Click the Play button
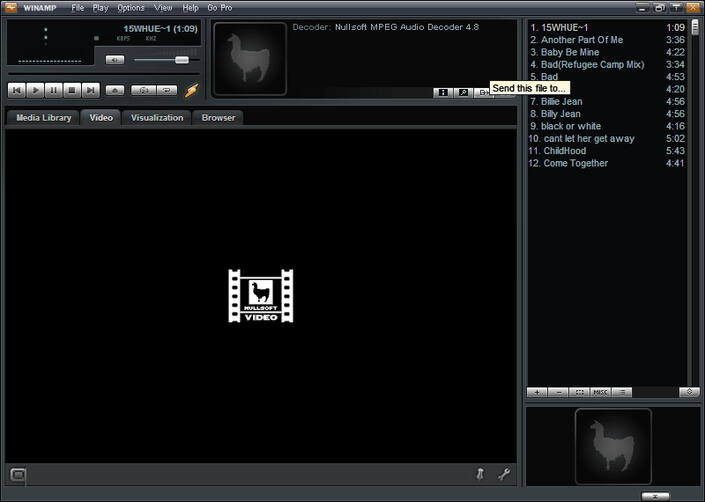 click(35, 90)
